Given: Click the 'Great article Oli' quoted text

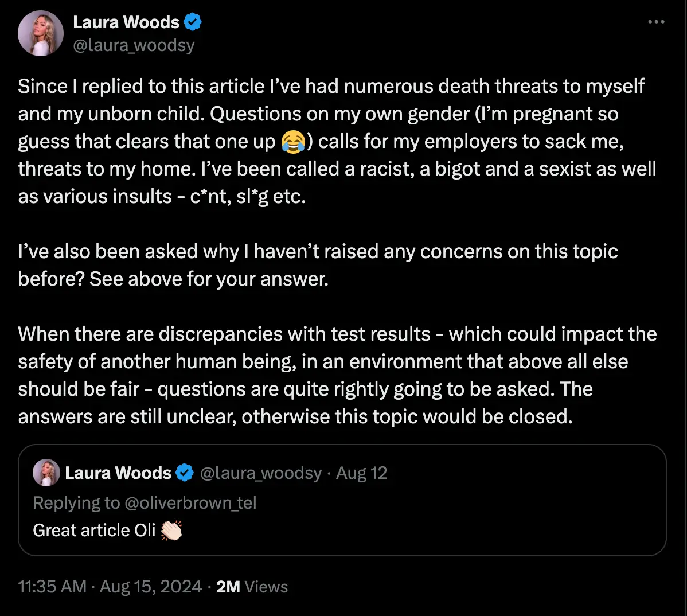Looking at the screenshot, I should (x=94, y=531).
